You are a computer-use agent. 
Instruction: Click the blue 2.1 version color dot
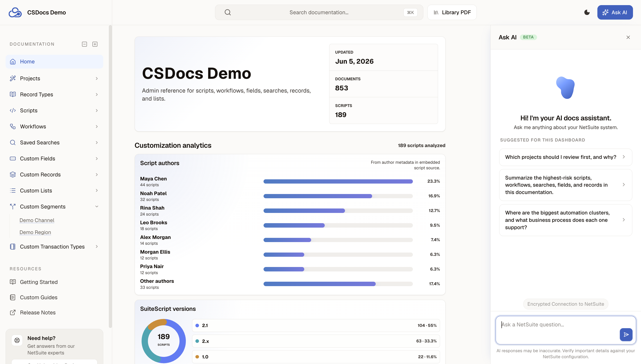click(x=197, y=326)
